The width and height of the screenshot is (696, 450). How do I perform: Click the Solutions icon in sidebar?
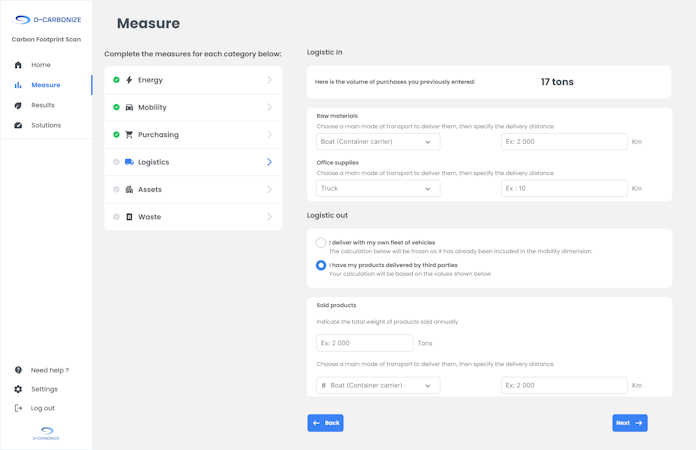pyautogui.click(x=18, y=126)
